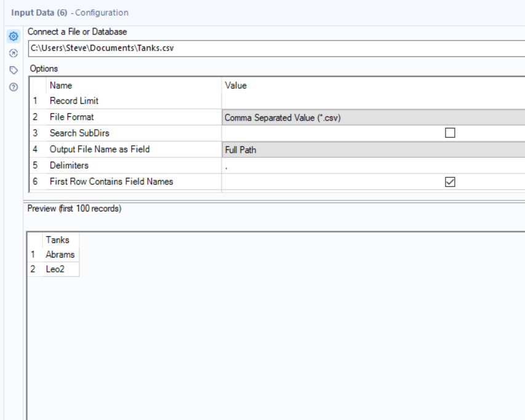Select the Record Limit option row
The height and width of the screenshot is (420, 525).
74,101
